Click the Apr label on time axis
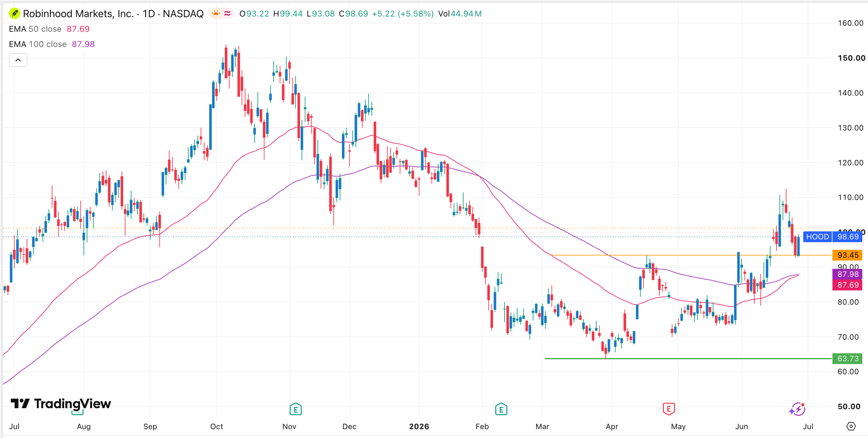The image size is (868, 438). click(612, 426)
